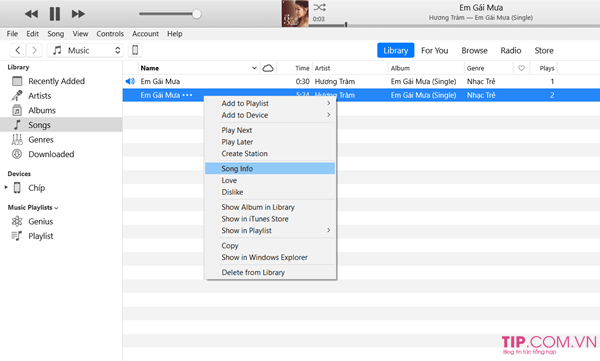Seek on the playback progress bar
This screenshot has height=361, width=600.
454,26
